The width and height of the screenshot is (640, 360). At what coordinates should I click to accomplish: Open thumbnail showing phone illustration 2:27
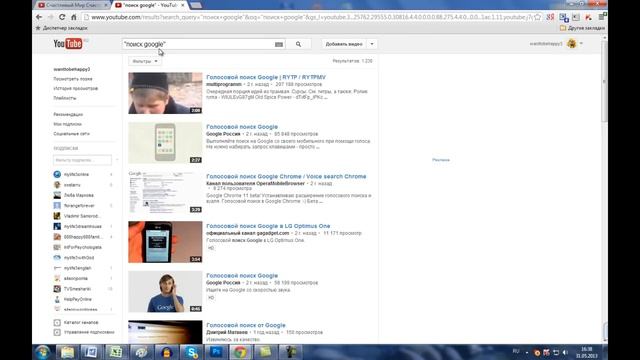tap(165, 143)
